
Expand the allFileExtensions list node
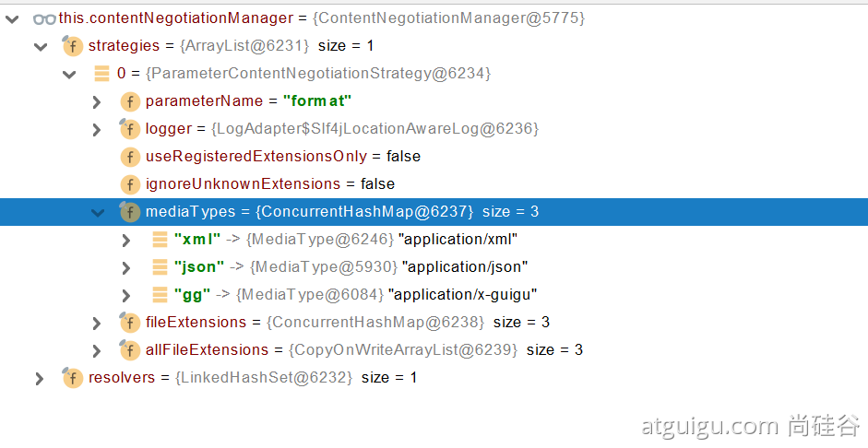(97, 350)
